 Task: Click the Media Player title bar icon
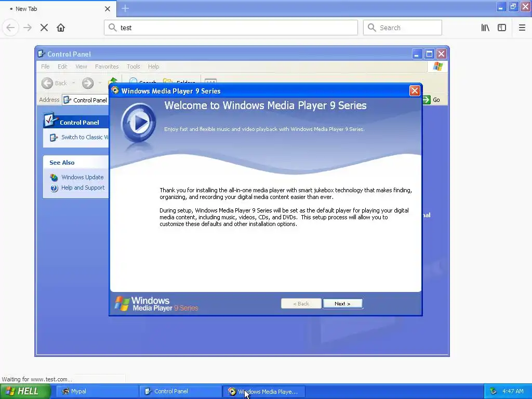[115, 90]
